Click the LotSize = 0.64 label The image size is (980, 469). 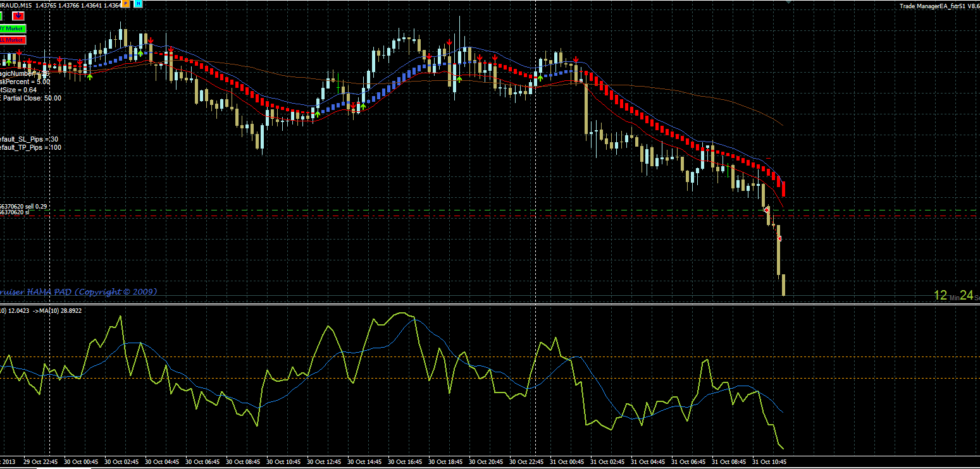coord(18,90)
